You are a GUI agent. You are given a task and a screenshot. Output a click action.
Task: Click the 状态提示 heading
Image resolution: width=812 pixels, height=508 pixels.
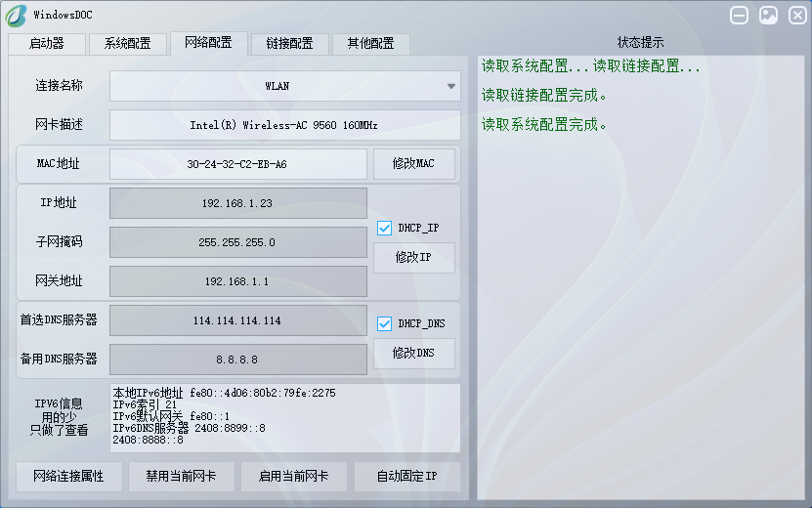coord(641,42)
